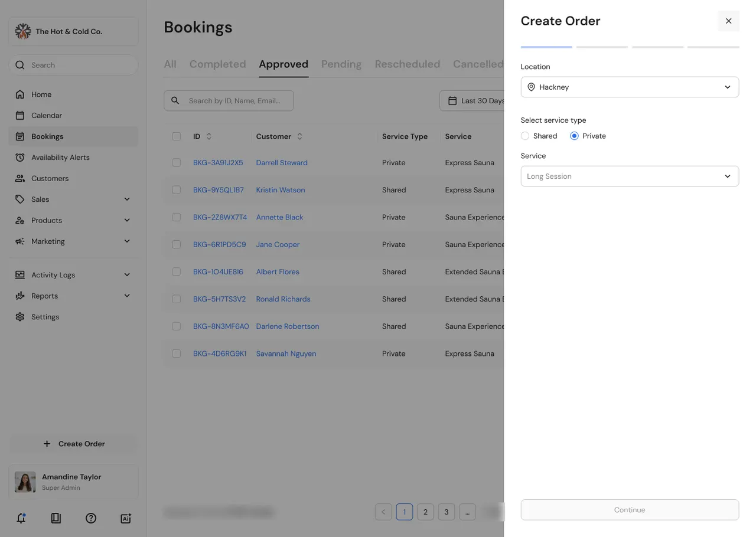Open the AI assistant icon
This screenshot has width=756, height=537.
[126, 518]
